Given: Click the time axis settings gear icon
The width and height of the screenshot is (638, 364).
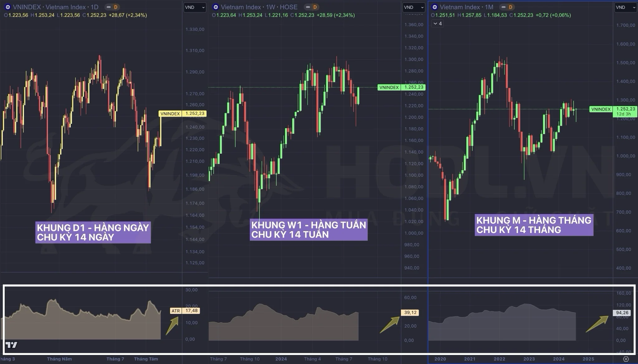Looking at the screenshot, I should tap(626, 359).
